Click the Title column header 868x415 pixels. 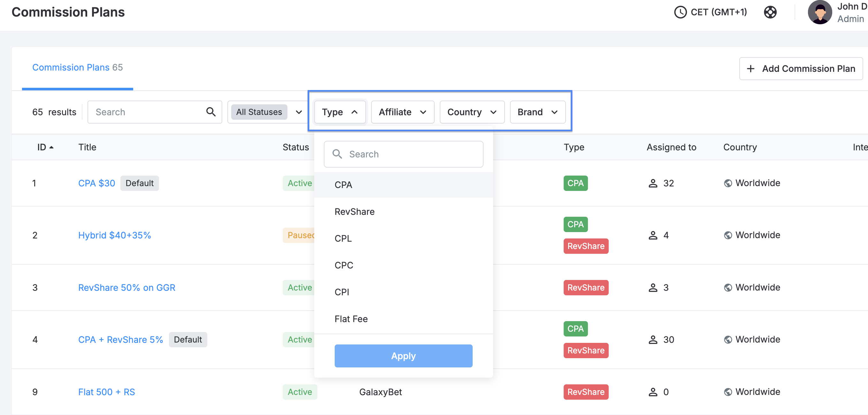(x=87, y=147)
